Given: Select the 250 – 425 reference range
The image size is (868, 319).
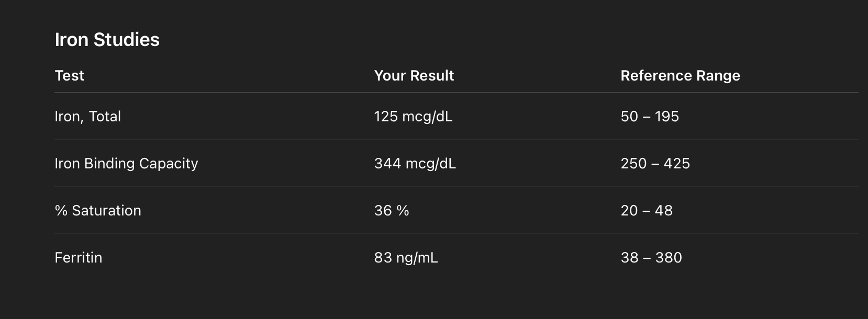Looking at the screenshot, I should tap(655, 164).
